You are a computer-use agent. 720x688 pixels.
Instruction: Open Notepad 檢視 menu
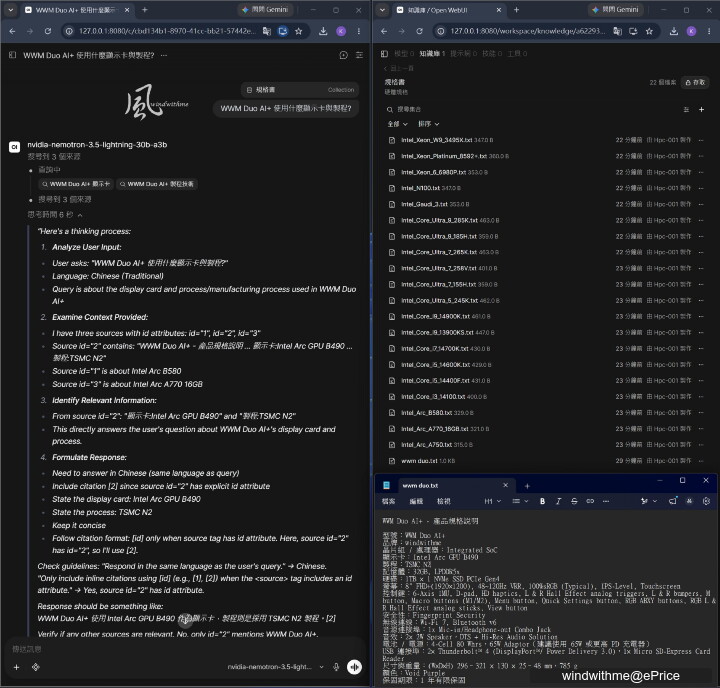444,501
